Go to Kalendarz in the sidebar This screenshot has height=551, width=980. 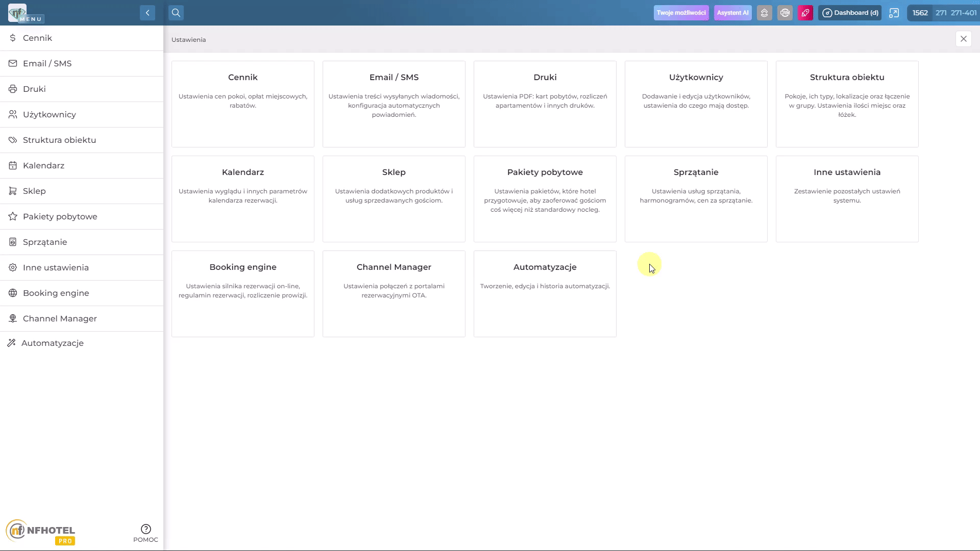click(x=82, y=166)
